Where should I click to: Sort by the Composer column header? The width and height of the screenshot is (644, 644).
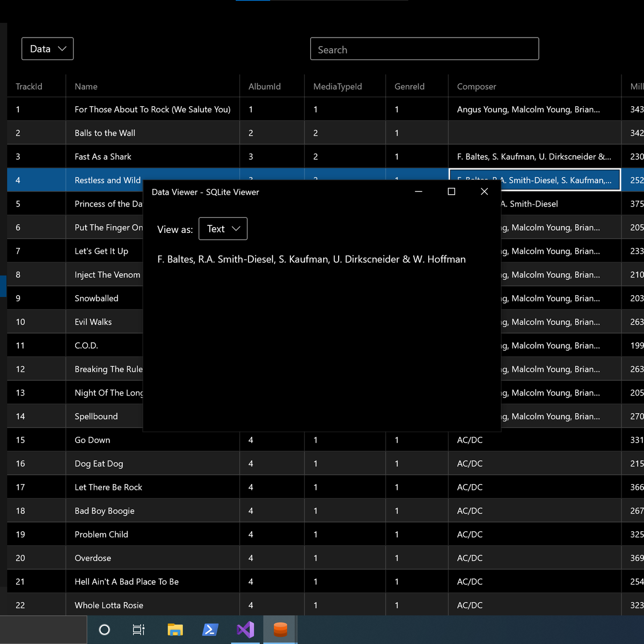click(x=476, y=86)
